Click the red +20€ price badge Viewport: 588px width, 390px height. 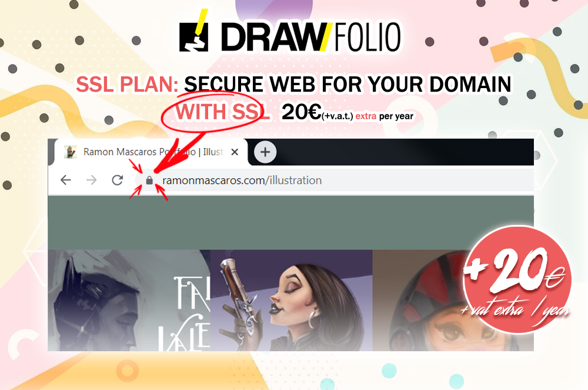click(517, 280)
